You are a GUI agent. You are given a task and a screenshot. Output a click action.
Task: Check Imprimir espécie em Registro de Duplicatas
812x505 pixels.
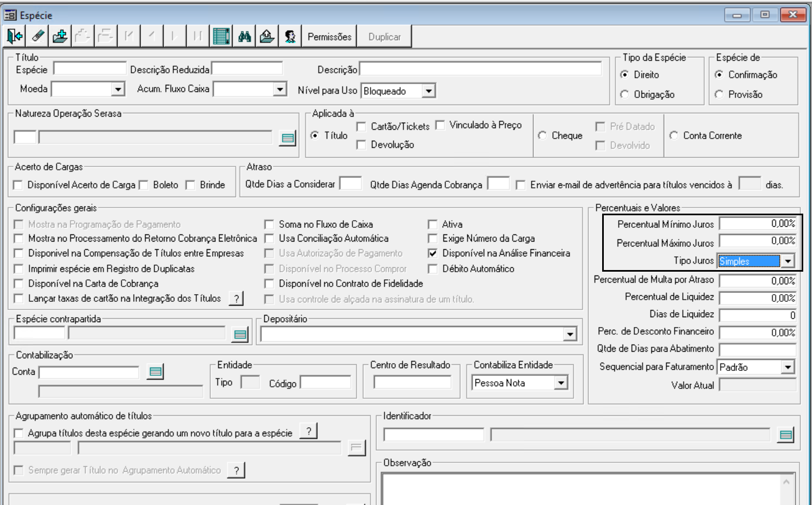coord(19,269)
